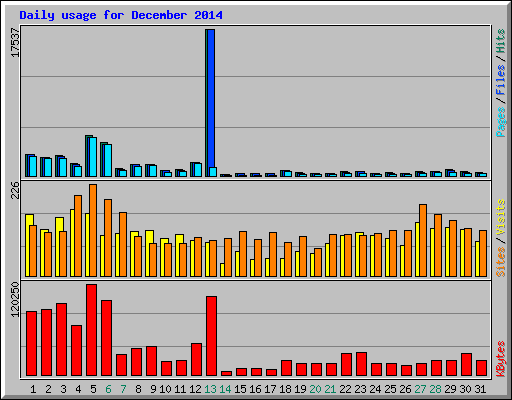Click day label 11 on the x-axis
The height and width of the screenshot is (400, 512).
[180, 389]
